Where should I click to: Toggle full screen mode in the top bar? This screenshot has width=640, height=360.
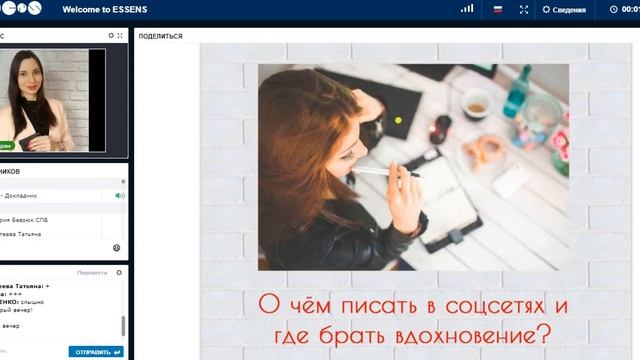tap(524, 10)
